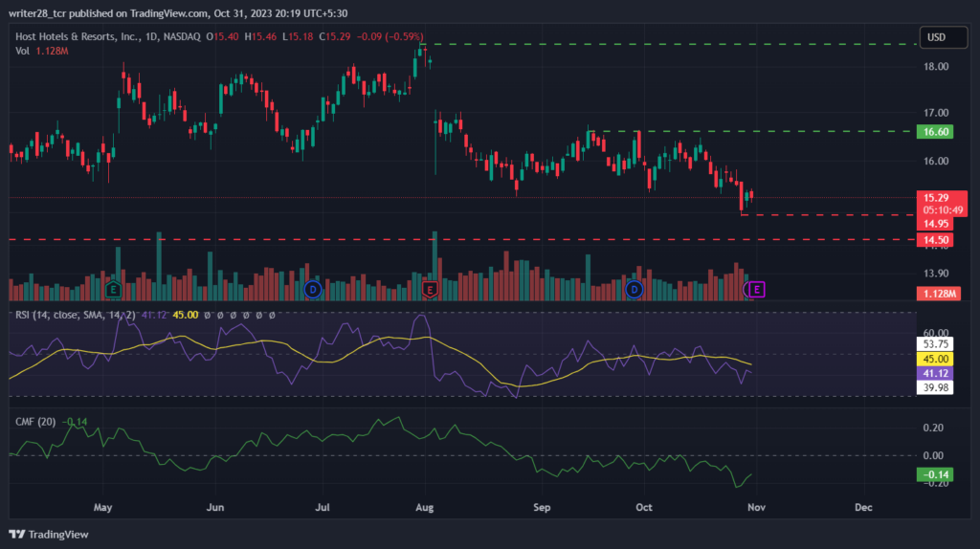
Task: Click the 18.00 price axis label
Action: [x=936, y=67]
